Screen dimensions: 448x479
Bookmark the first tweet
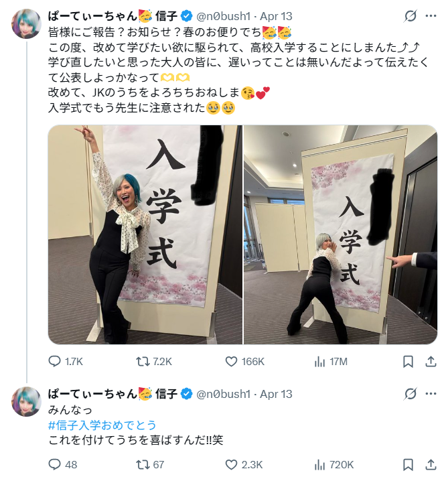pos(408,362)
